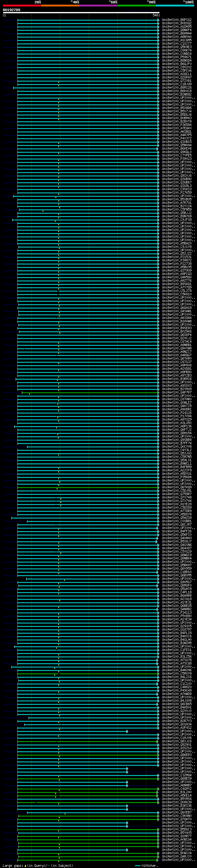
Task: Click the label UniRef100_A8P136
Action: pos(177,426)
